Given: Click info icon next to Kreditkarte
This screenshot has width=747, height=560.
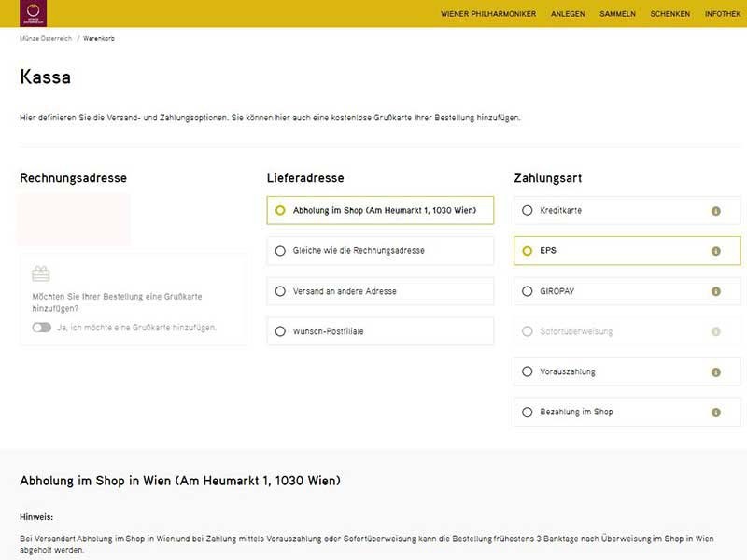Looking at the screenshot, I should 716,211.
